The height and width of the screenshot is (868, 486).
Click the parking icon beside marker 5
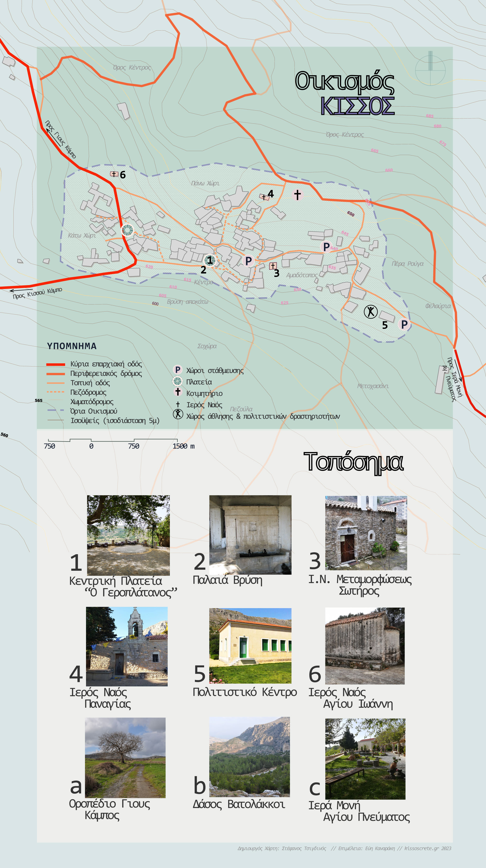(404, 324)
